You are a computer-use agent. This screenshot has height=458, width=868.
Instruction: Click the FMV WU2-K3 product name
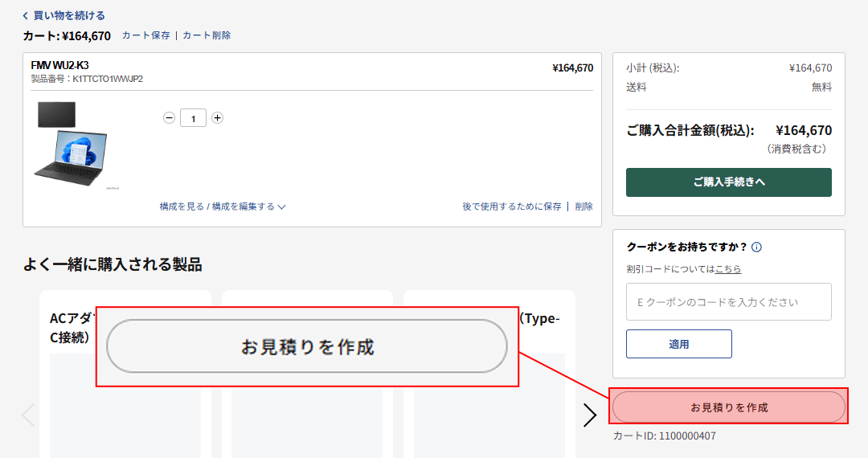59,65
